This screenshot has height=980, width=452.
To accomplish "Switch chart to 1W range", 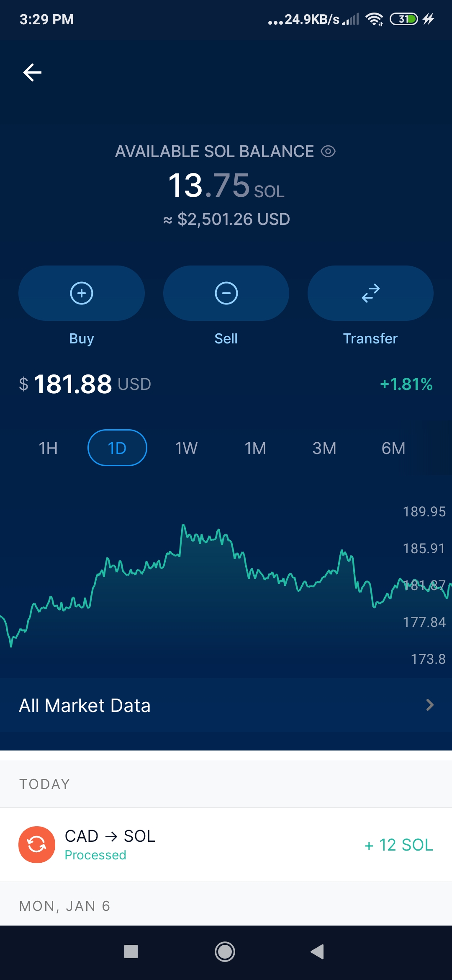I will [x=186, y=448].
